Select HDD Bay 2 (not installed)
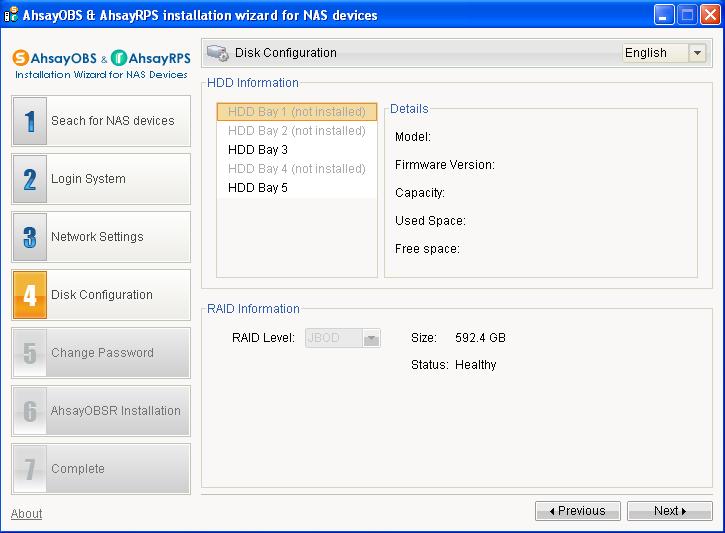Image resolution: width=725 pixels, height=533 pixels. pyautogui.click(x=297, y=131)
